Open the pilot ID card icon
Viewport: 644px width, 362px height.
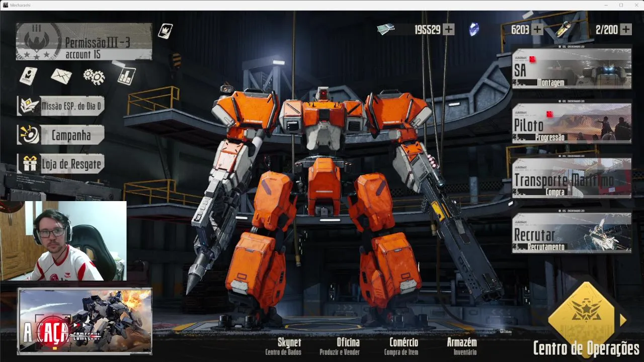29,76
